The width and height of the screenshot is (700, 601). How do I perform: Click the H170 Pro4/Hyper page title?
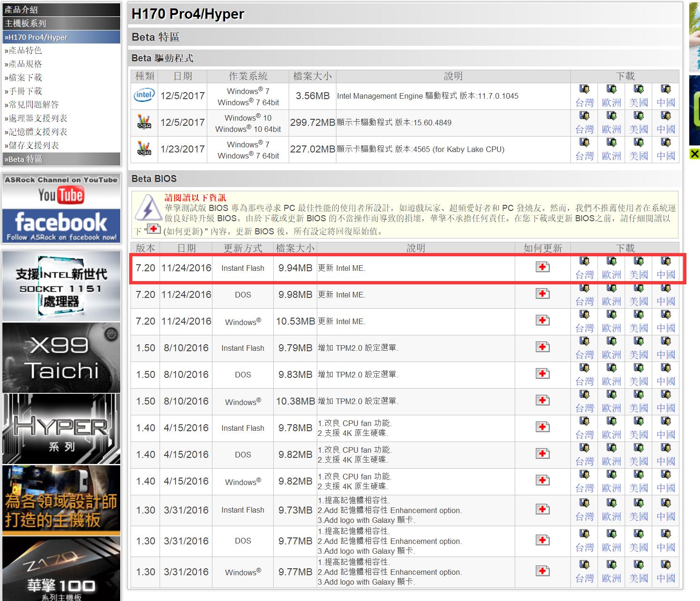pyautogui.click(x=188, y=14)
